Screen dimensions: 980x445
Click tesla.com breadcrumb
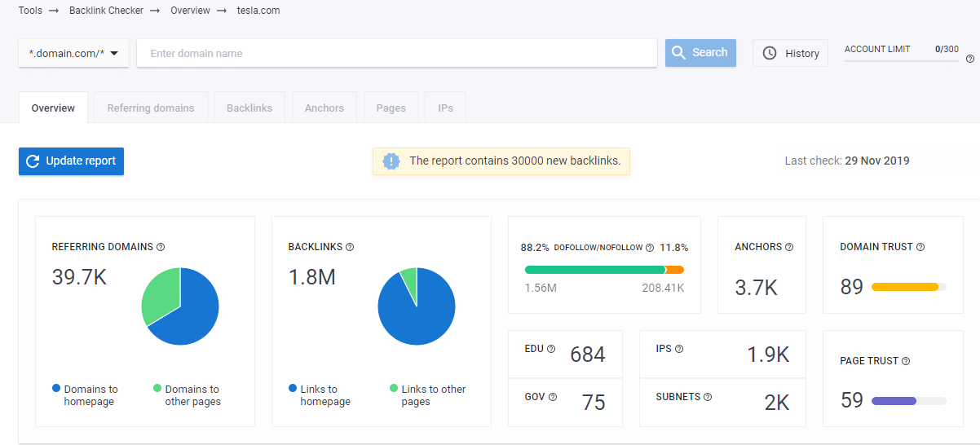pyautogui.click(x=258, y=11)
